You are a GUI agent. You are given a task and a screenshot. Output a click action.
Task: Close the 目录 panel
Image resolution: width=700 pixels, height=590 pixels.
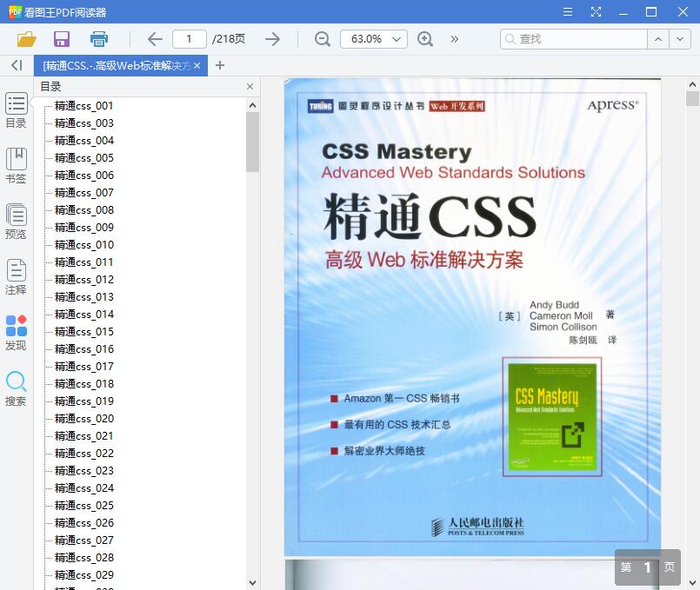click(250, 87)
